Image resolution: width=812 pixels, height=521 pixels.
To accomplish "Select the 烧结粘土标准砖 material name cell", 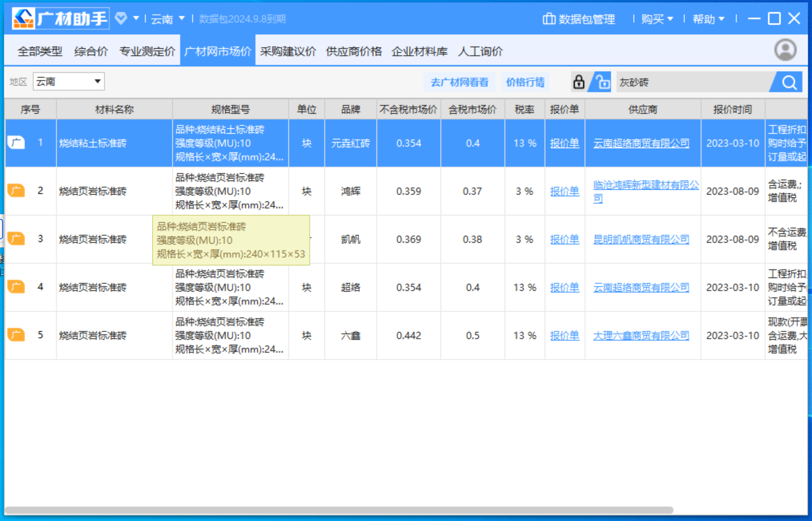I will pos(114,143).
